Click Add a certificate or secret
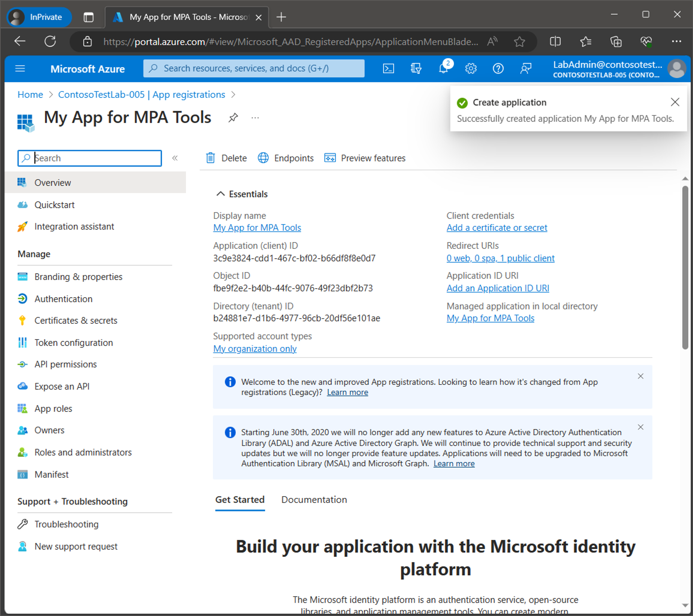 click(497, 228)
